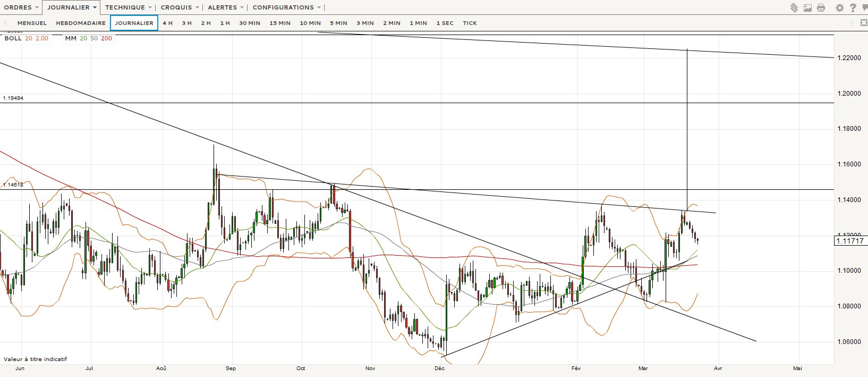Click current price tag 1.11717
The image size is (868, 377).
click(x=850, y=241)
